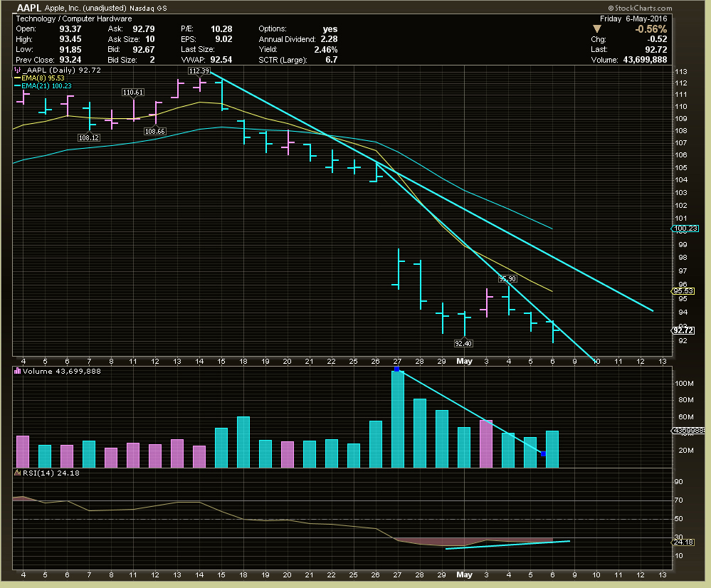Click the 108.12 low price annotation

(x=89, y=137)
